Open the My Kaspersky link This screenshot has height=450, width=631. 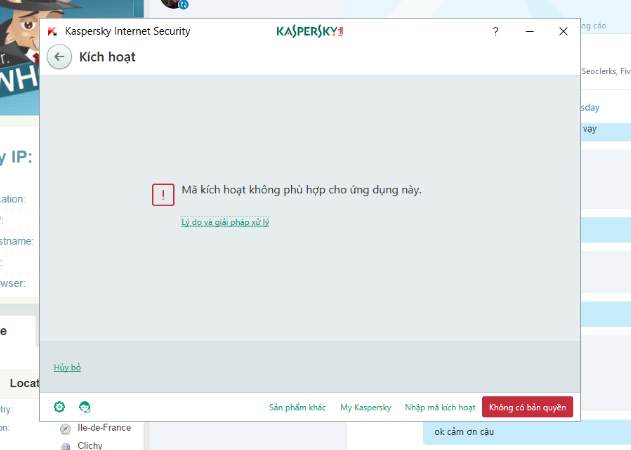(x=366, y=407)
